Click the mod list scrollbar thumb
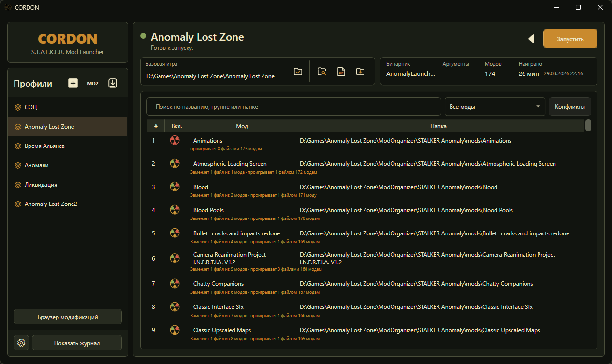 588,126
